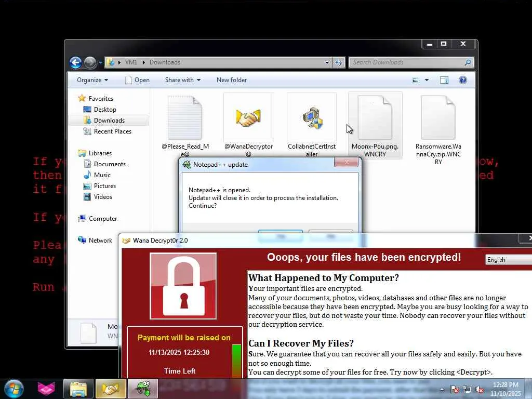Select Ransomware.WannaCry.zip.WNCRY file icon

coord(438,117)
